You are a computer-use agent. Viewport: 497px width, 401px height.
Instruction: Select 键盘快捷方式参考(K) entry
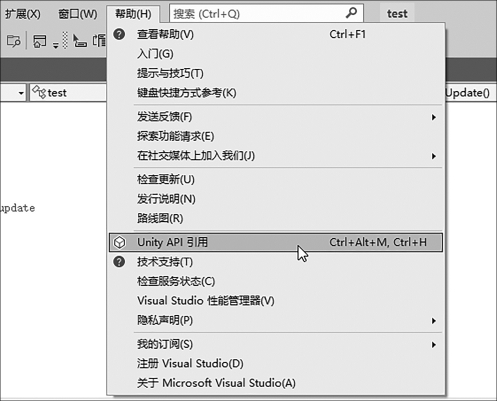[187, 93]
